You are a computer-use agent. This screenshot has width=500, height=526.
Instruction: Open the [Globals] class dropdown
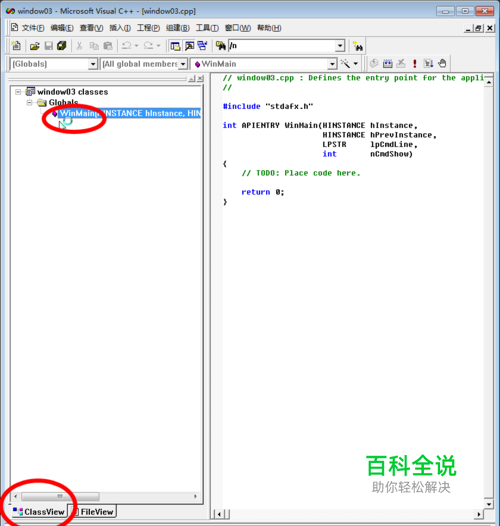(93, 64)
